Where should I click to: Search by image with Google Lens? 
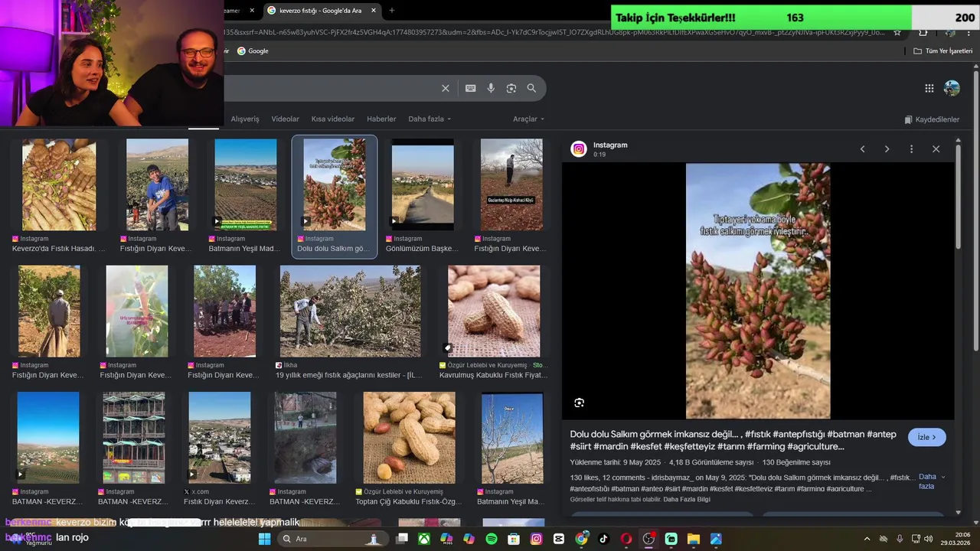[x=511, y=88]
